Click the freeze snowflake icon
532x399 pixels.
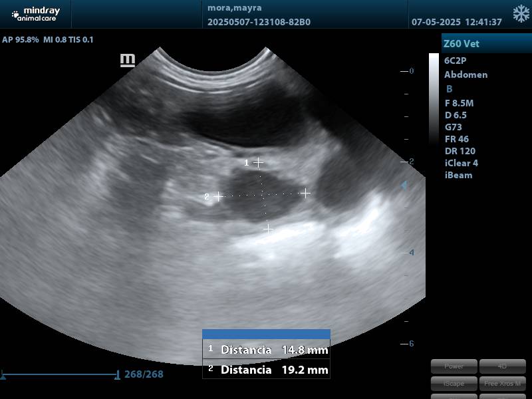tap(521, 14)
